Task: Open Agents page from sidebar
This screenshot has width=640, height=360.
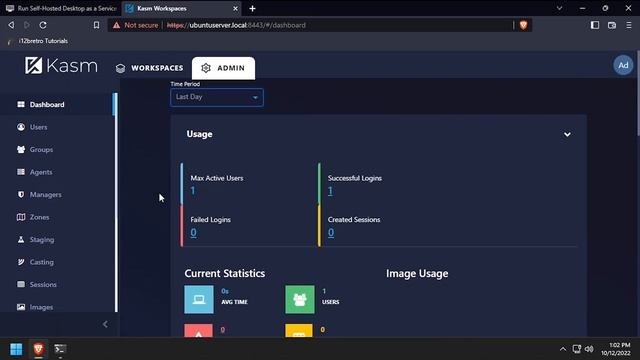Action: coord(57,172)
